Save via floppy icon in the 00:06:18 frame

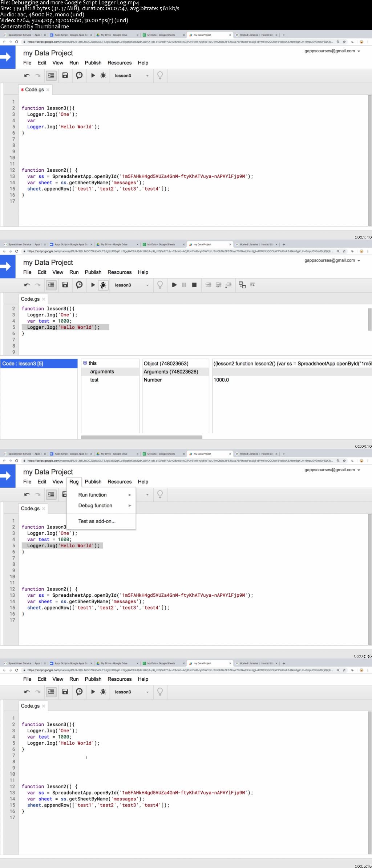(65, 692)
